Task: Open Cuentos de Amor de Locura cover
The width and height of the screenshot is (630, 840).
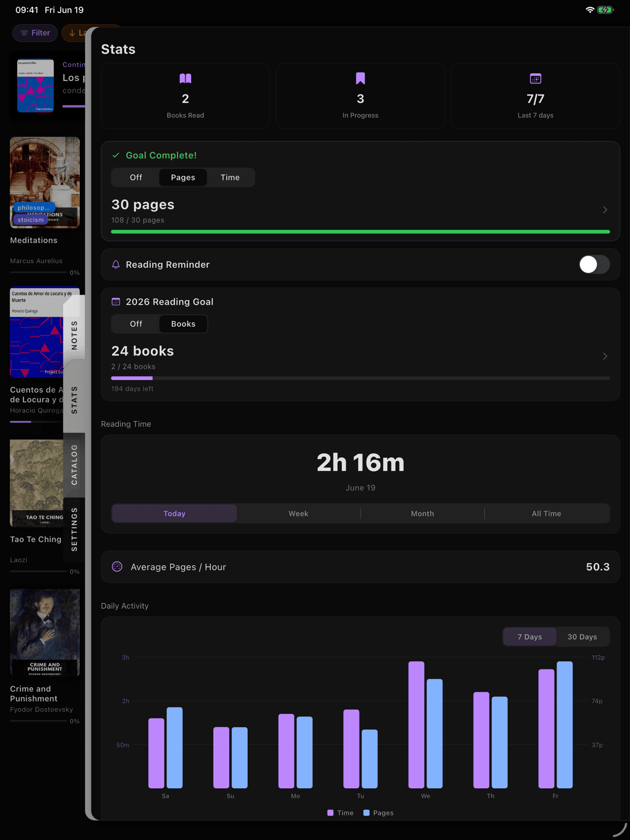Action: 37,332
